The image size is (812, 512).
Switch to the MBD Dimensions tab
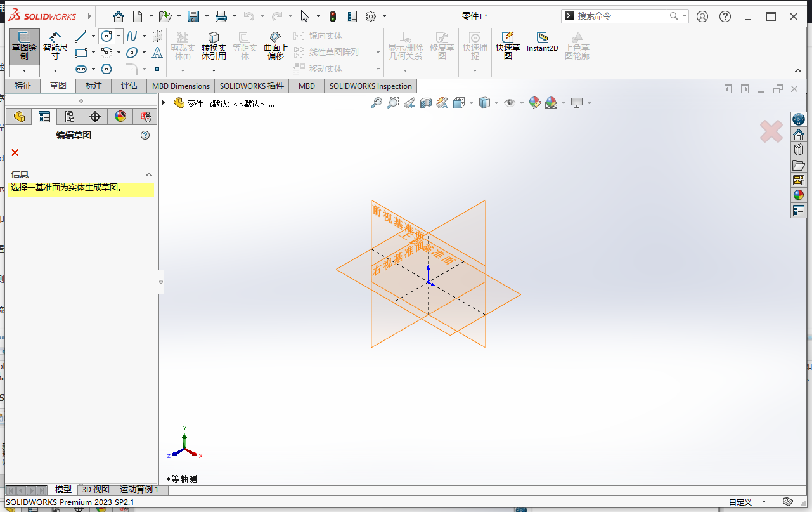click(181, 86)
